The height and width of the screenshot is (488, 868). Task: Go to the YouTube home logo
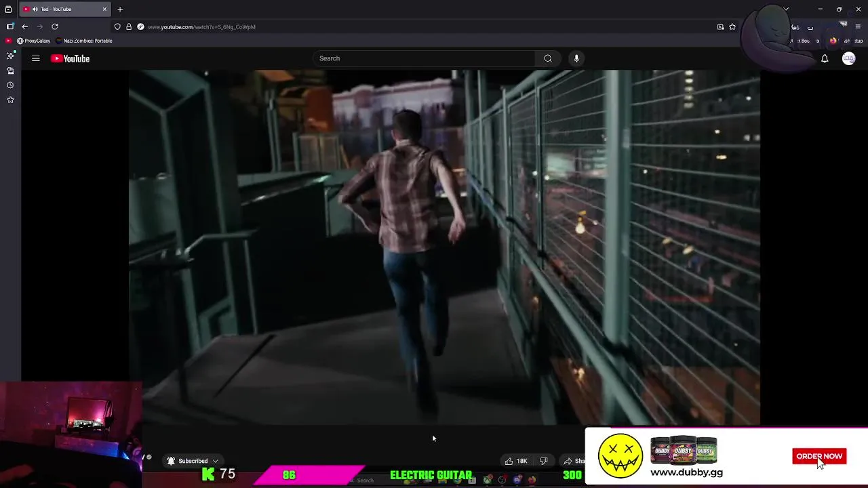[x=70, y=58]
